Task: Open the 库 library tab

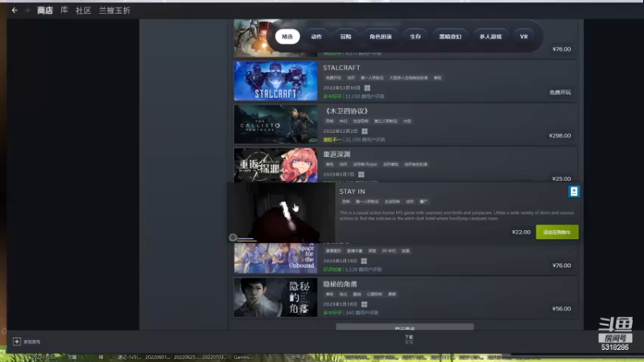Action: [64, 10]
